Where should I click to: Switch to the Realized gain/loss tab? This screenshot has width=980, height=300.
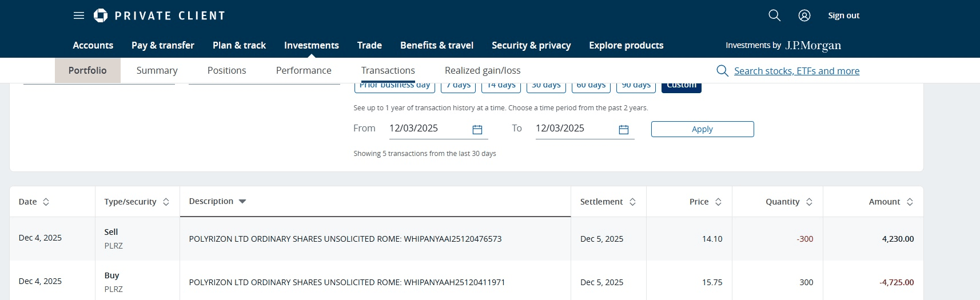point(483,70)
